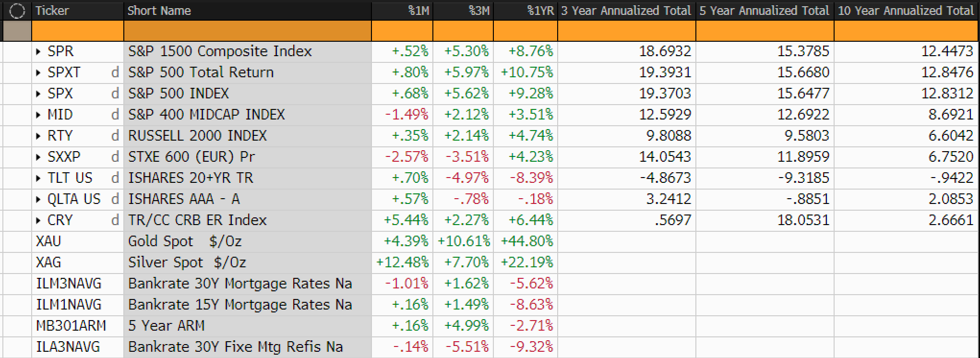Click the 'Gold Spot $/Oz' name
The width and height of the screenshot is (980, 358).
(x=185, y=241)
